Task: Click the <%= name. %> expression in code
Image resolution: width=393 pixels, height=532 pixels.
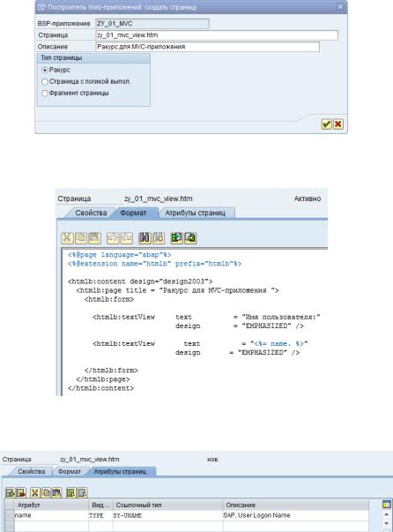Action: coord(278,344)
